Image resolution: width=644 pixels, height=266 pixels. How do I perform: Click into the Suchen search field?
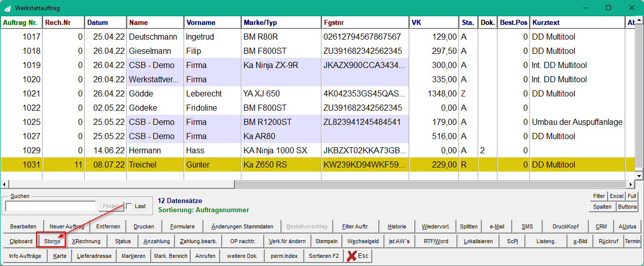[50, 206]
